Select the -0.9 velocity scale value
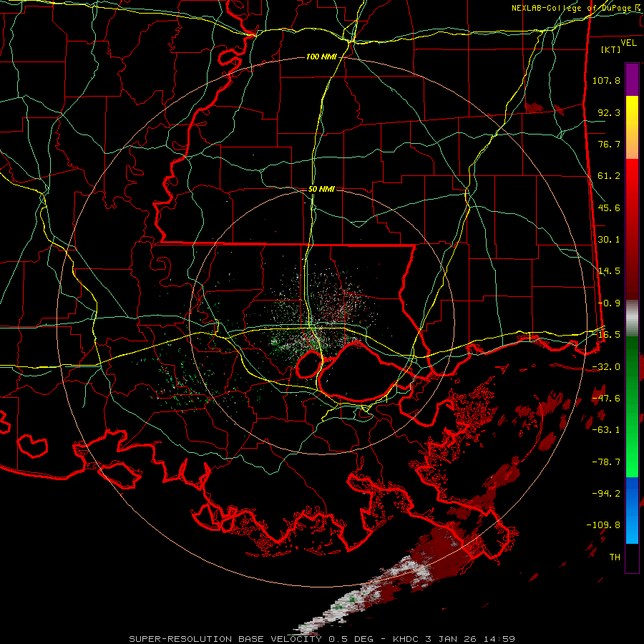Image resolution: width=644 pixels, height=644 pixels. coord(609,303)
